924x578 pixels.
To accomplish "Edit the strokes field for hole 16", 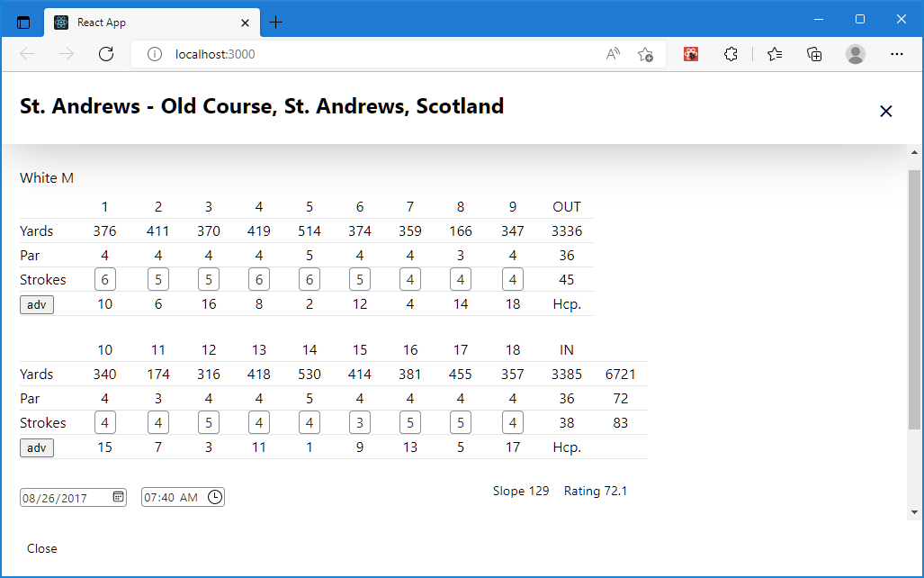I will 410,423.
